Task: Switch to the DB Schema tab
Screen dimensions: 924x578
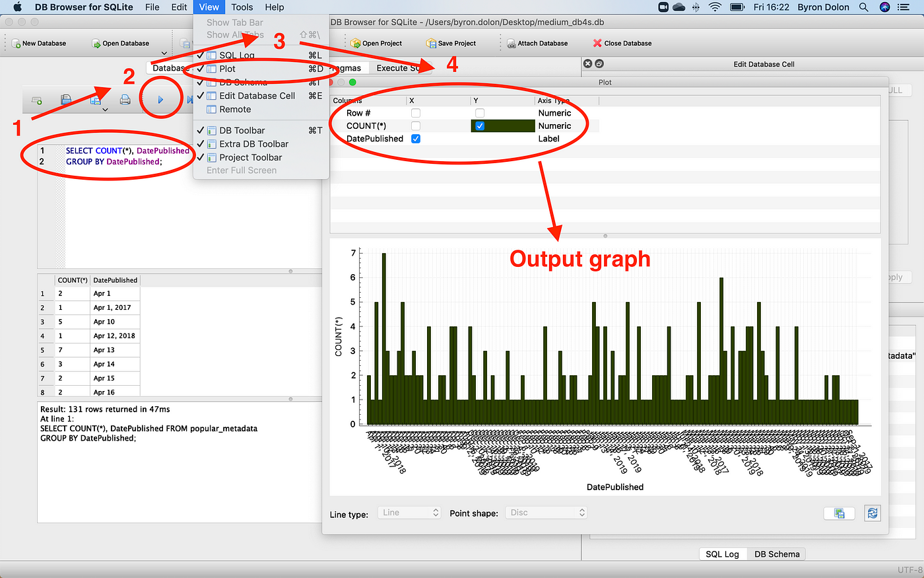Action: click(x=777, y=554)
